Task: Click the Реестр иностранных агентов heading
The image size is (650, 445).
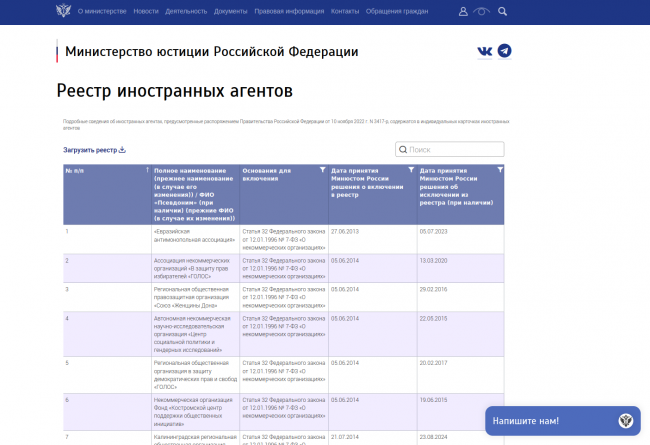Action: pyautogui.click(x=175, y=91)
